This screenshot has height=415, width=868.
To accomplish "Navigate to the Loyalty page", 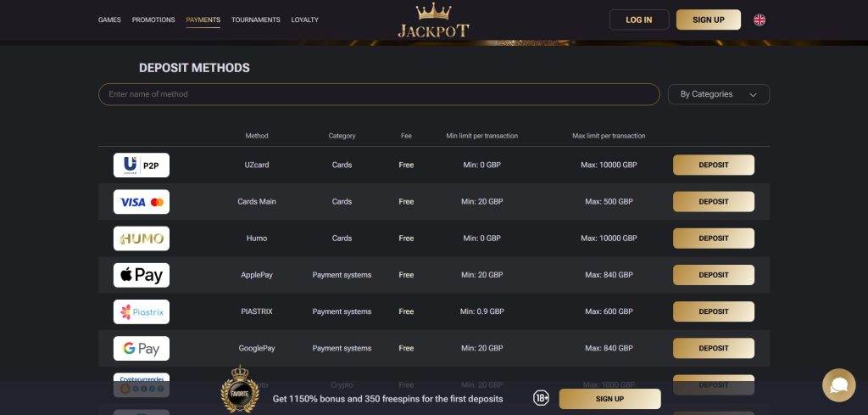I will click(x=305, y=20).
